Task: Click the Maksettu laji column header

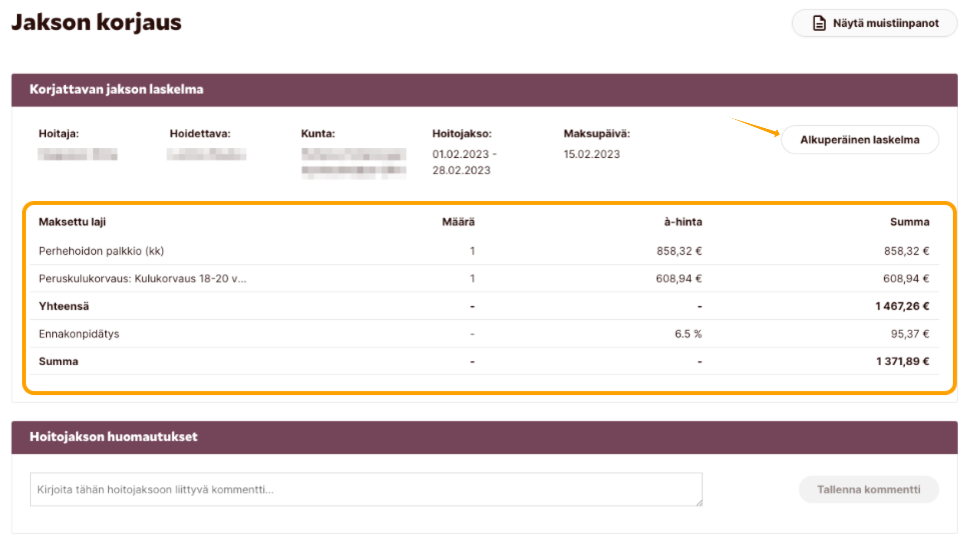Action: (72, 222)
